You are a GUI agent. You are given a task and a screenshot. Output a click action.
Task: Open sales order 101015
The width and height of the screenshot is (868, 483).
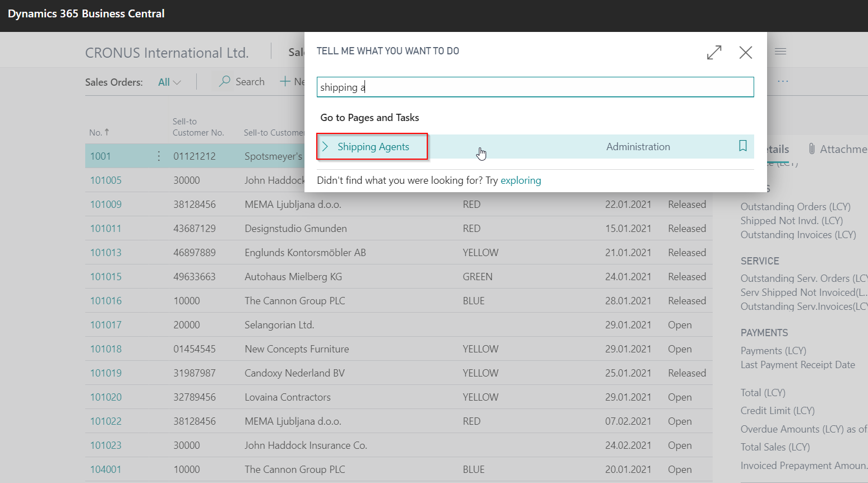(106, 277)
